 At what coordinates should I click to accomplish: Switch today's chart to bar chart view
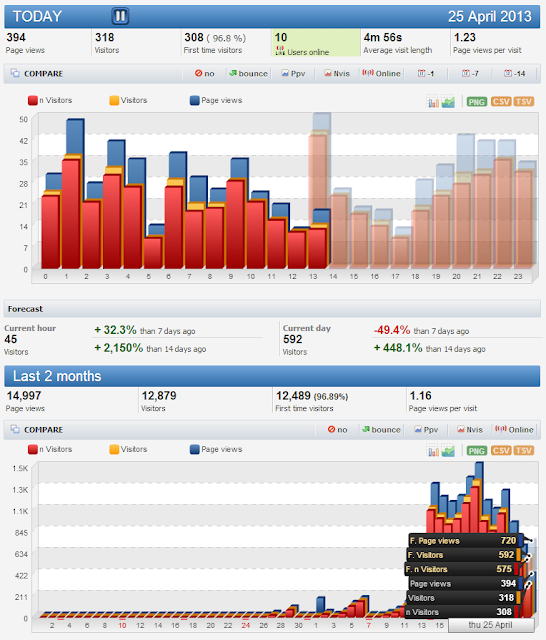point(433,101)
